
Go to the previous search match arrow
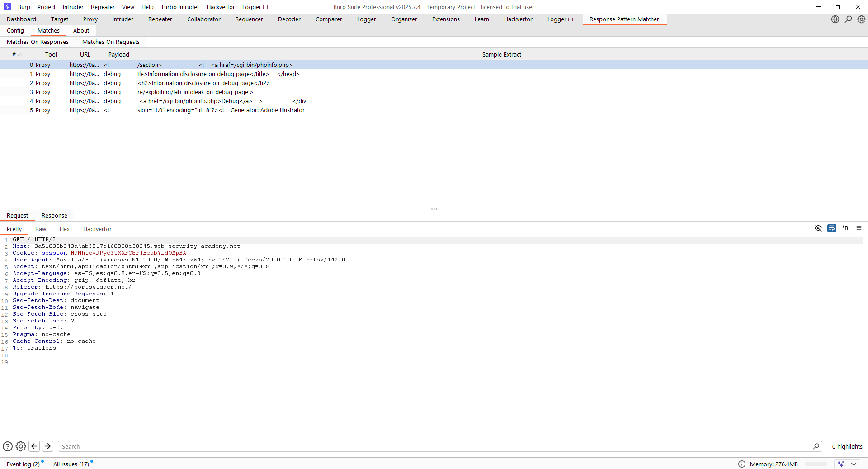click(34, 446)
